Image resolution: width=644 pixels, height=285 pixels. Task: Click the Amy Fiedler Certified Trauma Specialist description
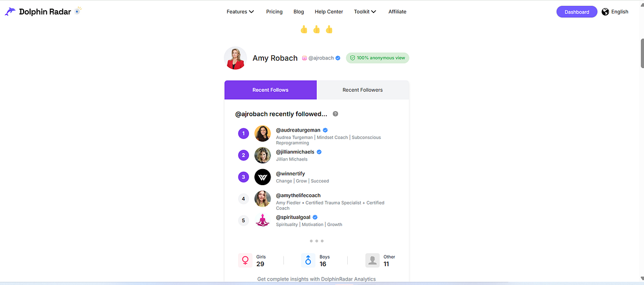point(330,206)
